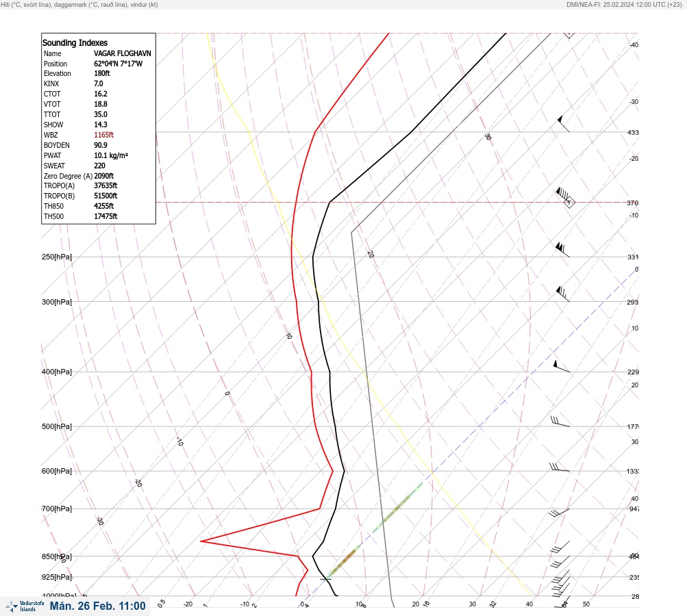The height and width of the screenshot is (616, 687).
Task: Click the 925[hPa] pressure label
Action: tap(57, 577)
